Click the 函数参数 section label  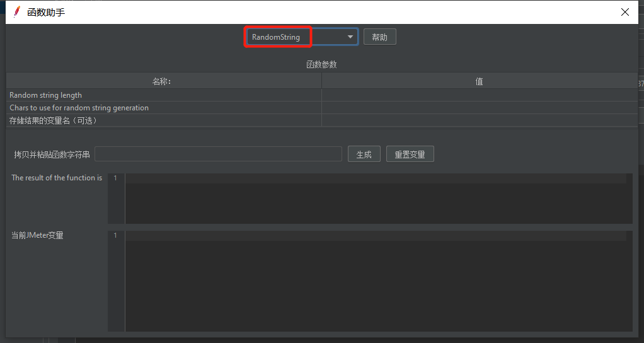pos(321,64)
